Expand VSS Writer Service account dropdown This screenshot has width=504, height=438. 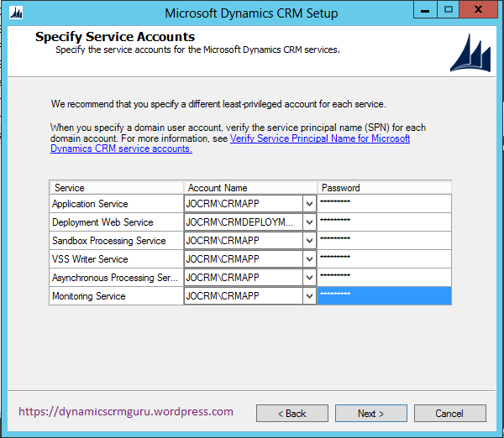309,259
